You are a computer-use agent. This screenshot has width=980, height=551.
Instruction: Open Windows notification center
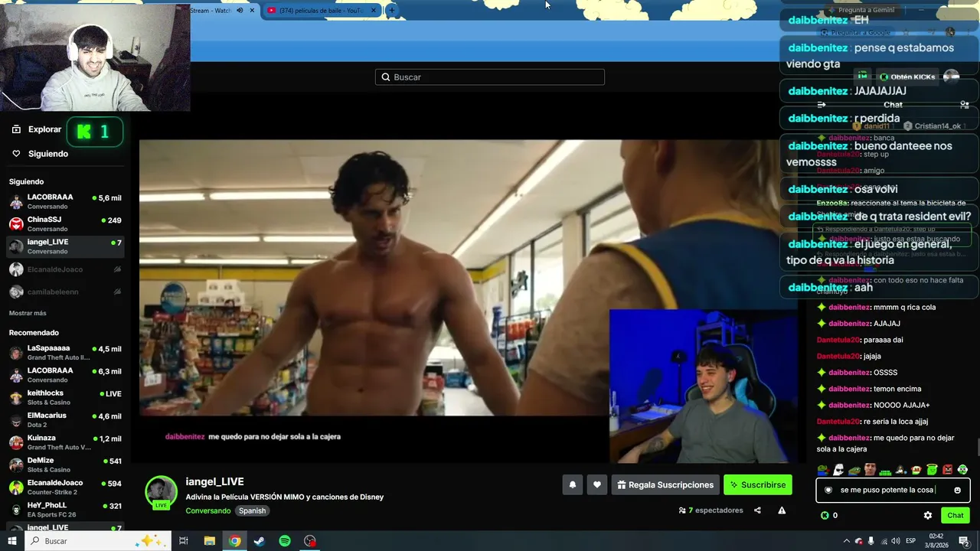tap(964, 541)
